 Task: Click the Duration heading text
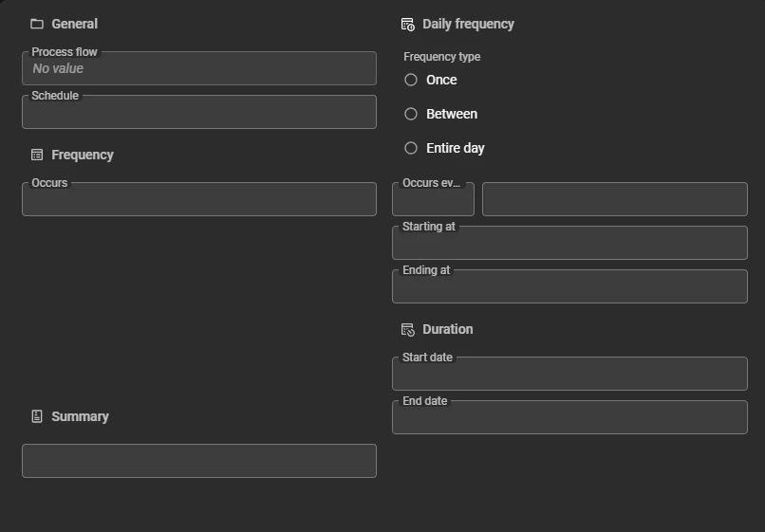pyautogui.click(x=447, y=329)
